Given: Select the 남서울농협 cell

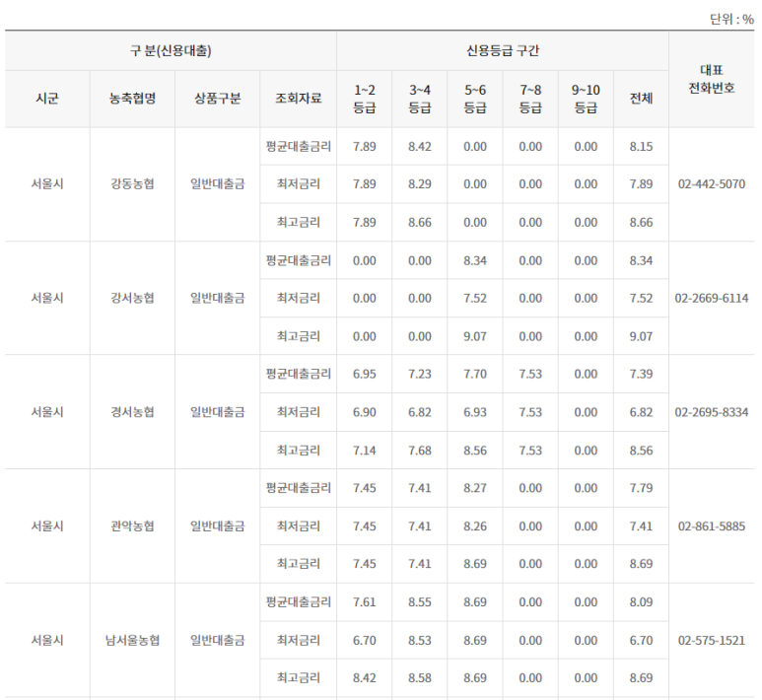Looking at the screenshot, I should [132, 640].
